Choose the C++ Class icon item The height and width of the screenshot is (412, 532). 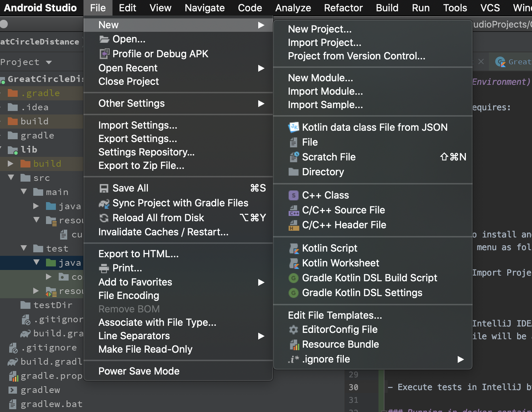coord(294,195)
